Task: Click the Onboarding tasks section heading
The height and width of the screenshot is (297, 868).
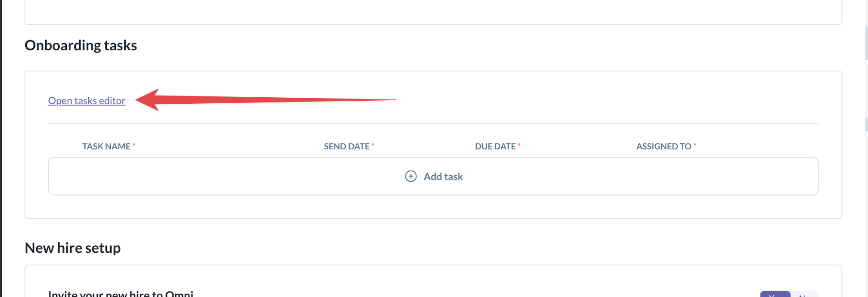Action: (x=81, y=45)
